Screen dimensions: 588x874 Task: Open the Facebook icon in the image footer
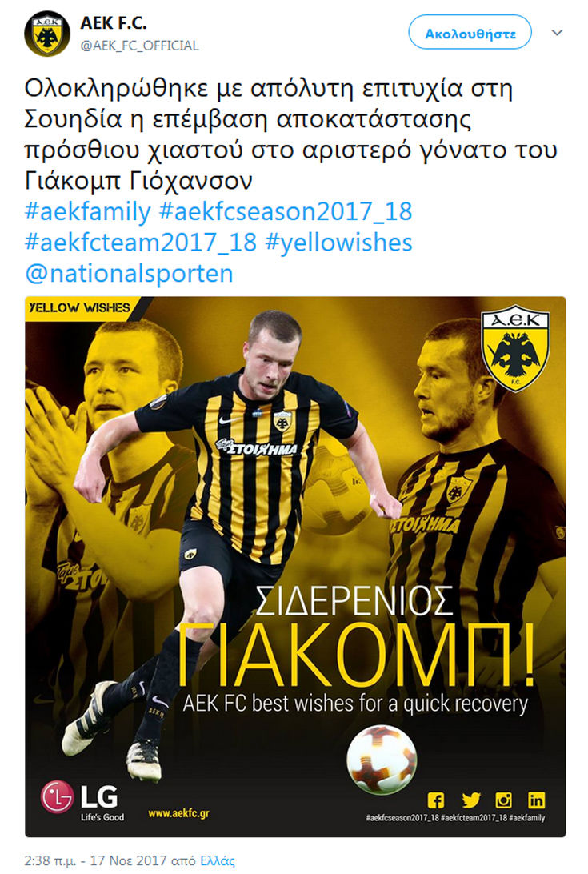[x=436, y=800]
